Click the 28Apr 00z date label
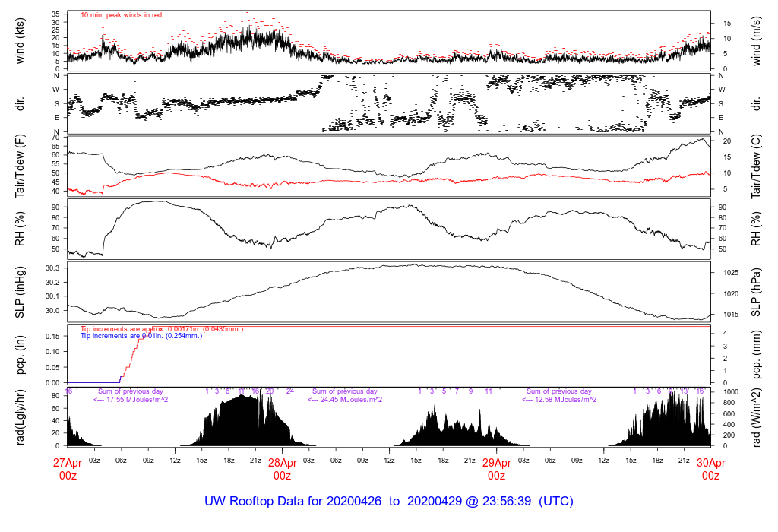 pos(282,469)
